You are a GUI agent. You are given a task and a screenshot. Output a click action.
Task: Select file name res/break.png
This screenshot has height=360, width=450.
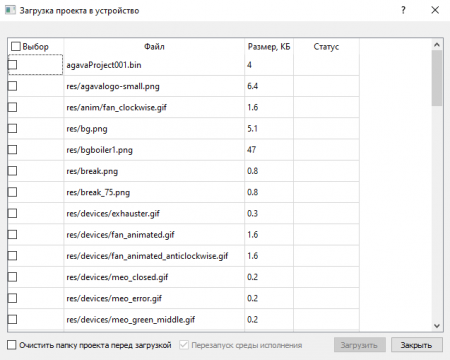[x=92, y=171]
